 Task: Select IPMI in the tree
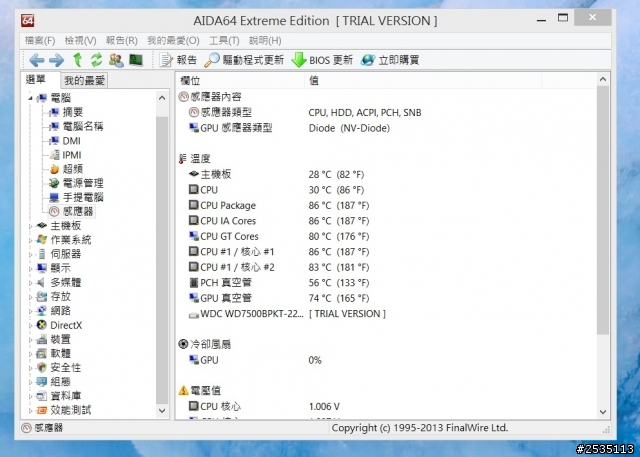[72, 155]
